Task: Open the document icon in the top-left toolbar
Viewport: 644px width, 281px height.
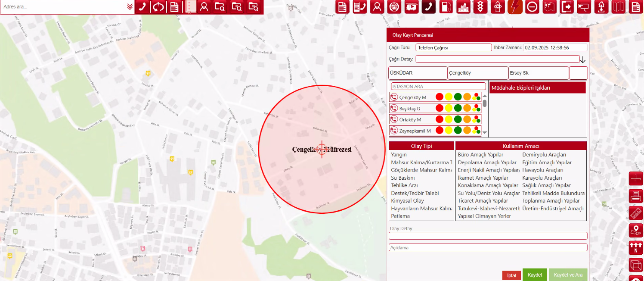Action: pyautogui.click(x=174, y=7)
